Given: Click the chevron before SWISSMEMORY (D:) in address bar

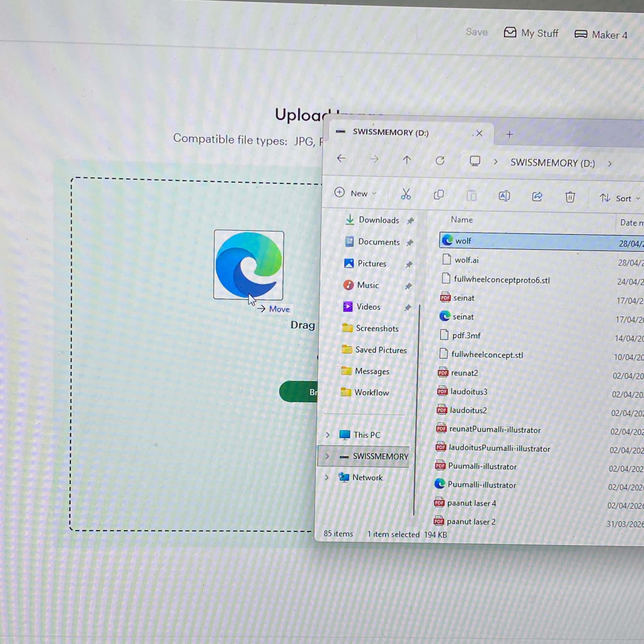Looking at the screenshot, I should pos(496,162).
